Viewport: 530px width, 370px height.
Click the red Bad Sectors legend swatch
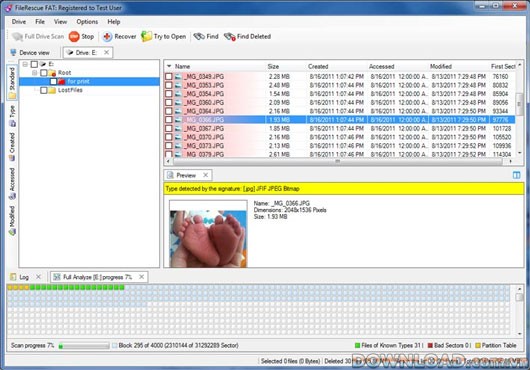coord(430,345)
